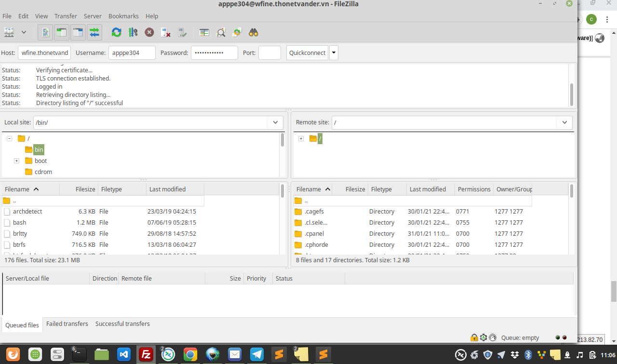Toggle processing of the transfer queue
The image size is (617, 364).
133,32
